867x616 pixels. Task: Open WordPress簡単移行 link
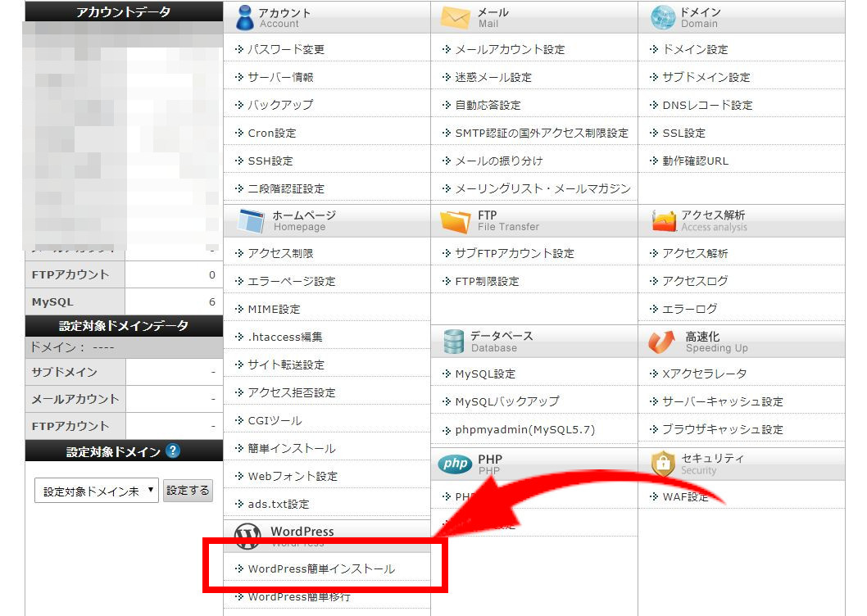[x=299, y=596]
